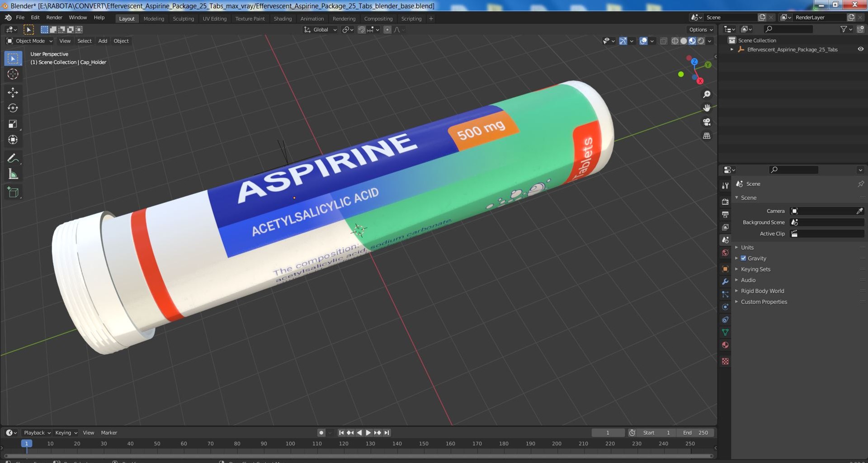
Task: Open the Texture properties checker tab
Action: pyautogui.click(x=725, y=361)
